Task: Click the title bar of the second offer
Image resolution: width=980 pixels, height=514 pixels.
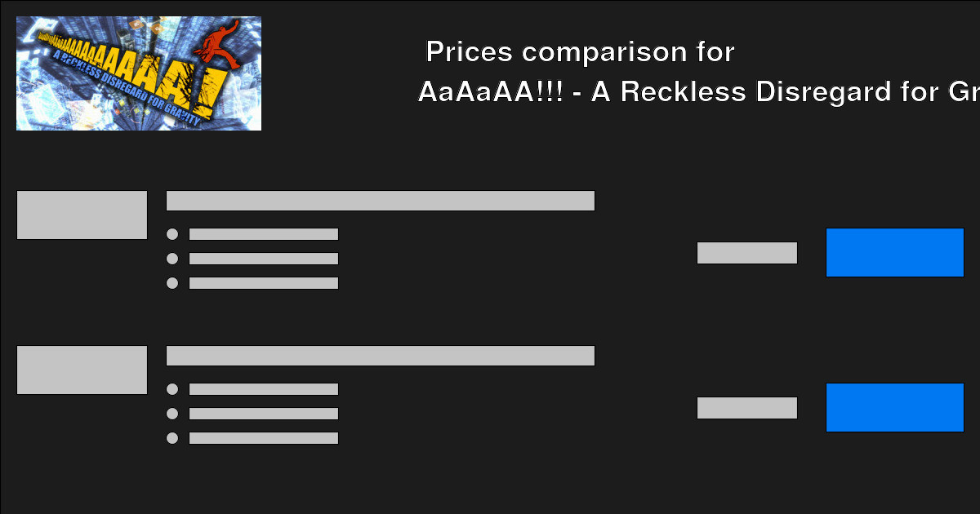Action: click(381, 355)
